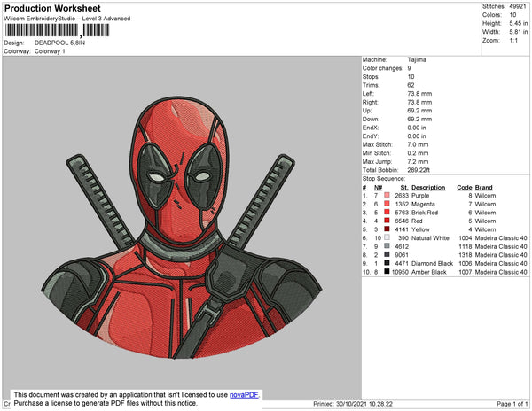The width and height of the screenshot is (532, 411).
Task: Click the 'Page 1 of 1' footer
Action: click(x=512, y=404)
